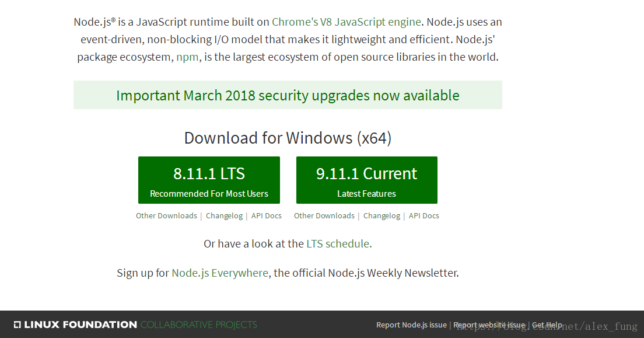Click Report Node.js issue in footer
Image resolution: width=644 pixels, height=338 pixels.
tap(411, 325)
